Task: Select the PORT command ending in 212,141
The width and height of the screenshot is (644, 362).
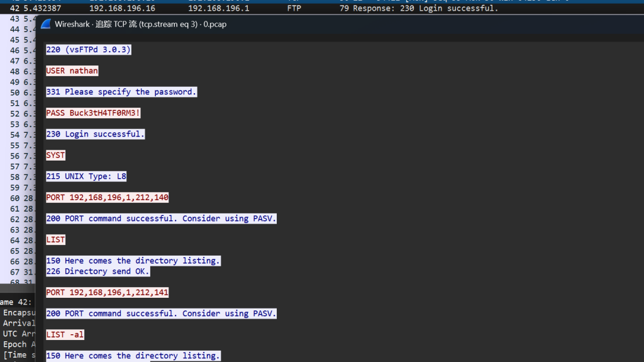Action: click(108, 292)
